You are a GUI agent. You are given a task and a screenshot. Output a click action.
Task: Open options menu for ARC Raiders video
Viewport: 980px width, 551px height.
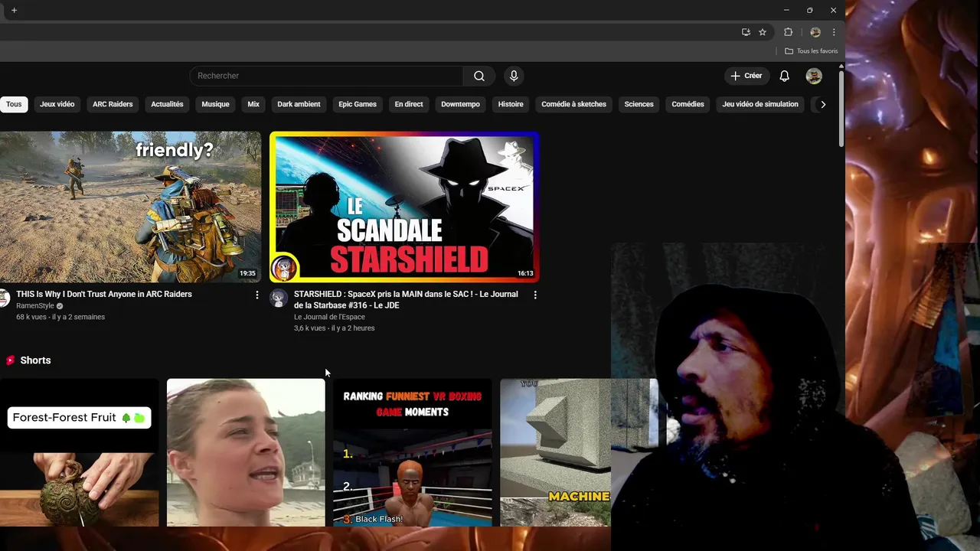(256, 295)
